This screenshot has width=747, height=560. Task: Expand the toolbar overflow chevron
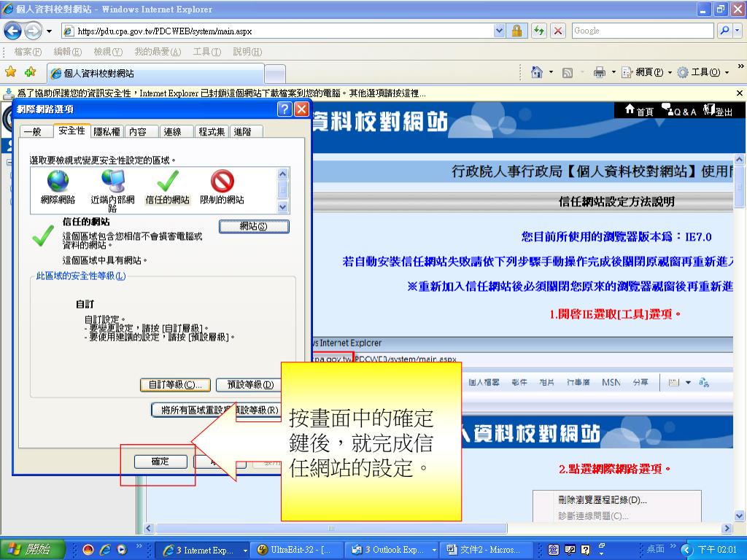point(740,66)
